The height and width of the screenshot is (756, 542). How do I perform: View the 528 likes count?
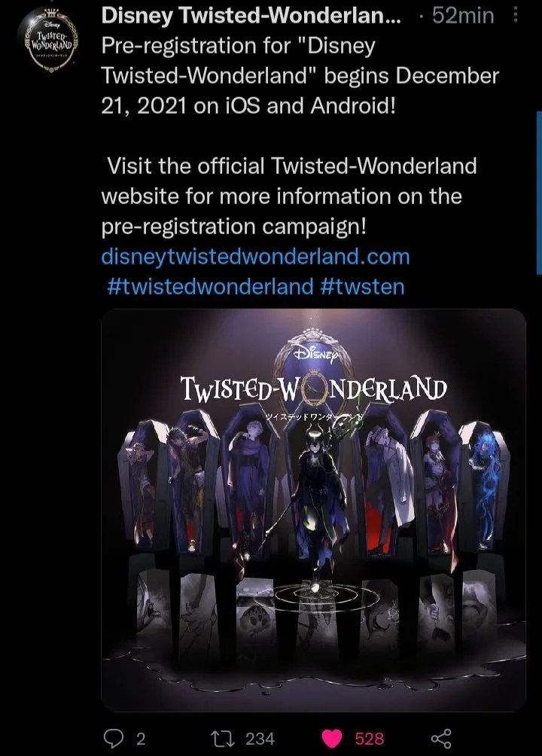point(370,739)
